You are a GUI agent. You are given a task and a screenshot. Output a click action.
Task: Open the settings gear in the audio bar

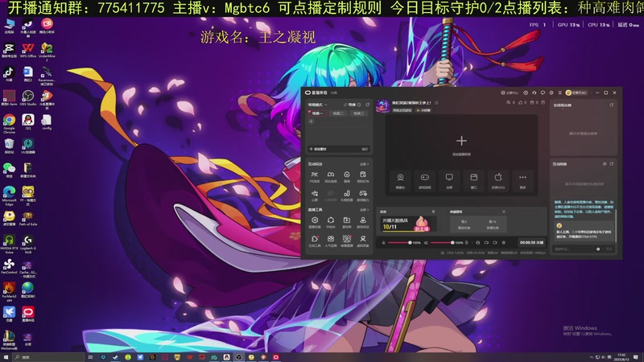tap(504, 243)
